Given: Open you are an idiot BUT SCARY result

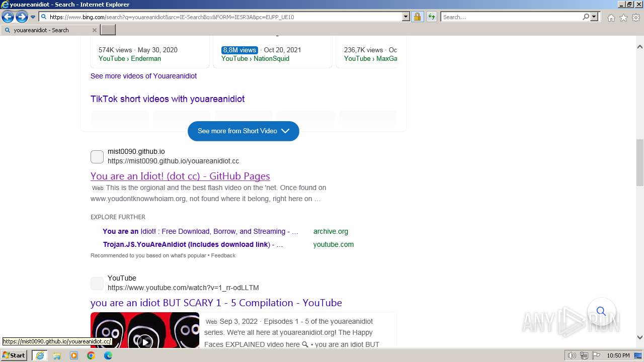Looking at the screenshot, I should click(x=216, y=303).
